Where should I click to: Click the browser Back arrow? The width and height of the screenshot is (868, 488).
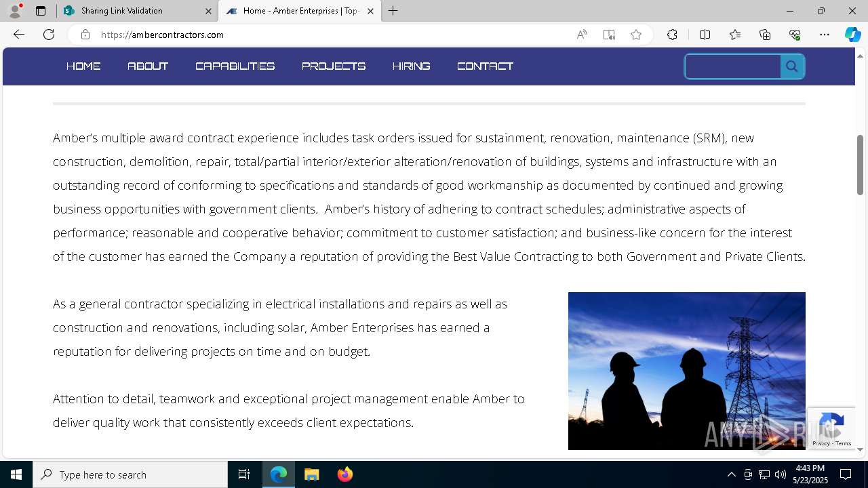pos(19,35)
